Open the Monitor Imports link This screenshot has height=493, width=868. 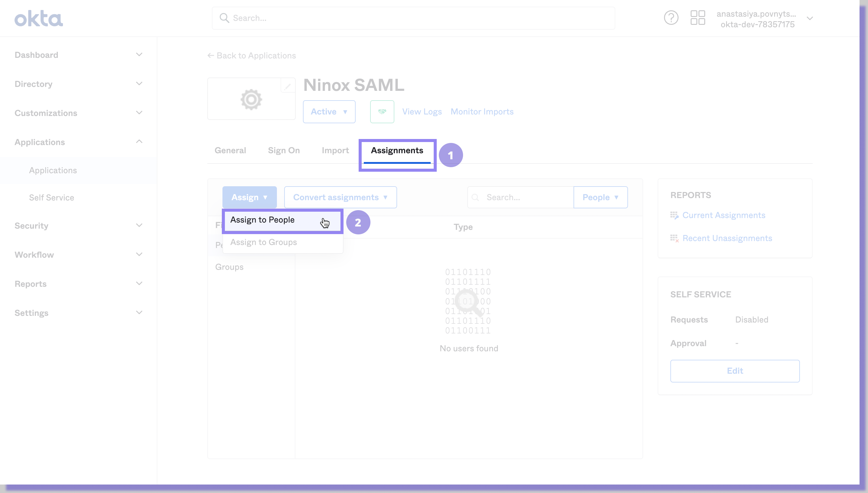[x=482, y=111]
